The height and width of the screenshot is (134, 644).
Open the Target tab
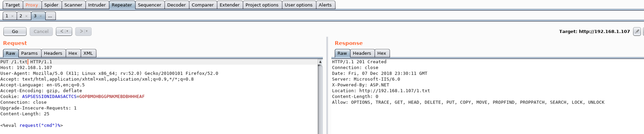pos(12,5)
